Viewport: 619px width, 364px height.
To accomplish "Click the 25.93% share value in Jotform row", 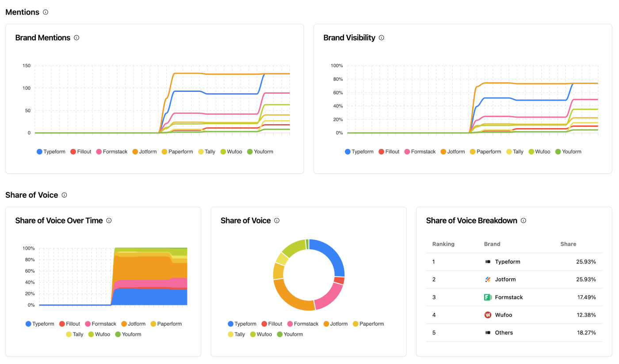I will [586, 280].
